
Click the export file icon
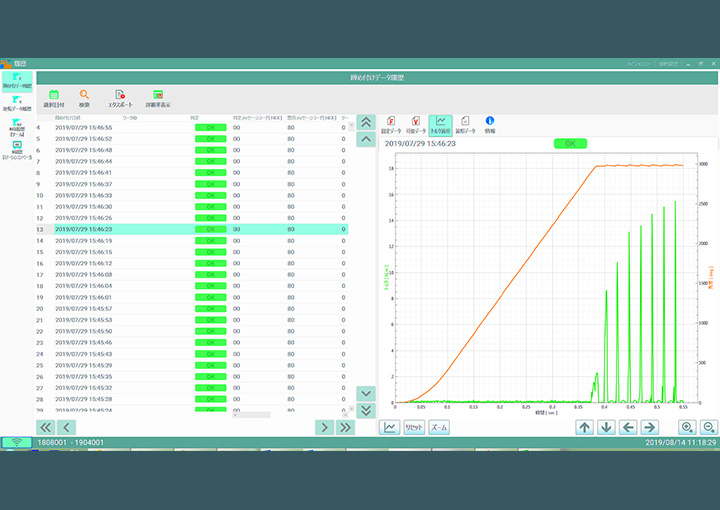point(120,96)
